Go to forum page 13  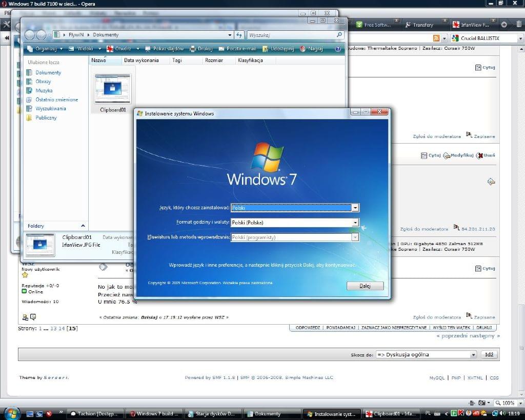click(x=53, y=329)
